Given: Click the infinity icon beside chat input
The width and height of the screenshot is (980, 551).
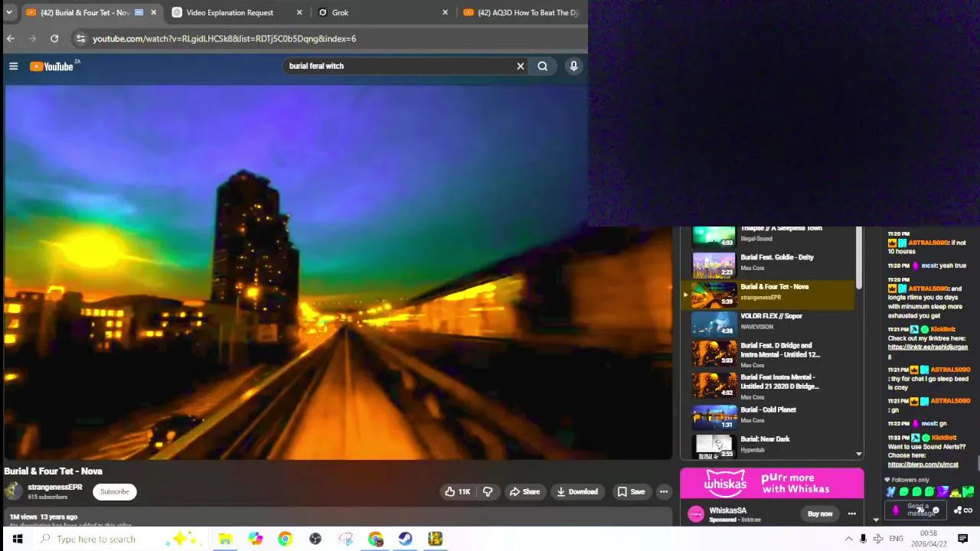Looking at the screenshot, I should pyautogui.click(x=969, y=510).
